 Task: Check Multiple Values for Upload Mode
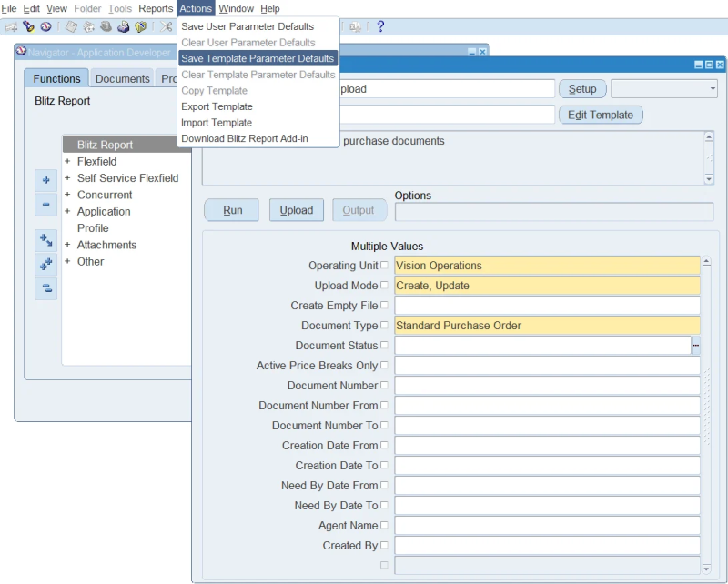(x=384, y=285)
